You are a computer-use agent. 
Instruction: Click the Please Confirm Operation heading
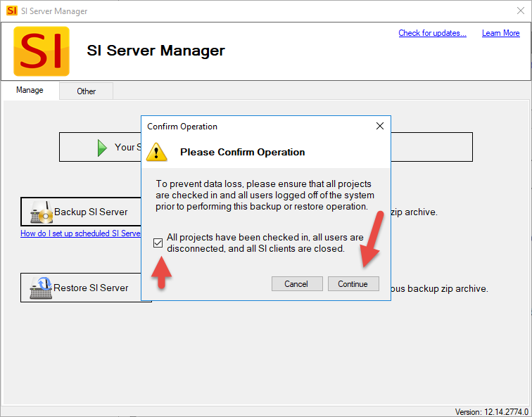pyautogui.click(x=242, y=152)
